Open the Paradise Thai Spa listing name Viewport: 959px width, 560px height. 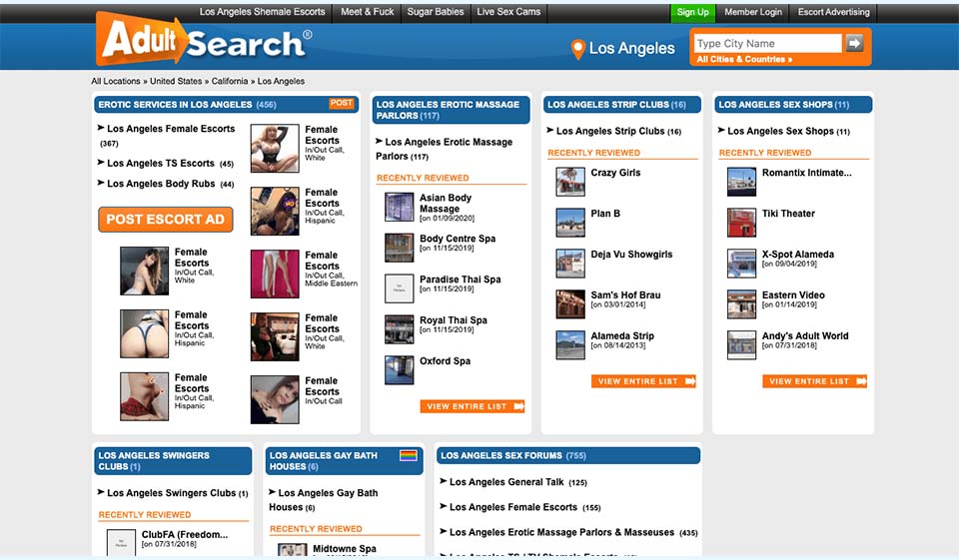tap(460, 280)
